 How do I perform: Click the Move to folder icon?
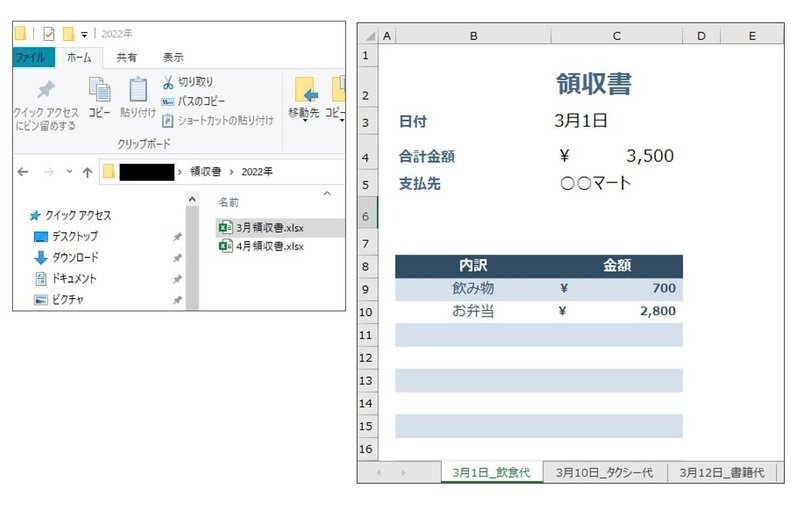(x=305, y=90)
